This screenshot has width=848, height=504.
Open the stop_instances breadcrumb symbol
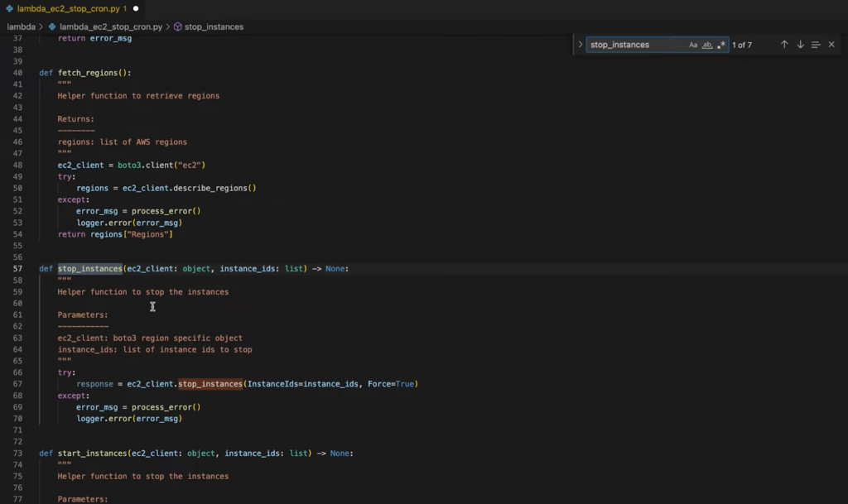coord(214,26)
